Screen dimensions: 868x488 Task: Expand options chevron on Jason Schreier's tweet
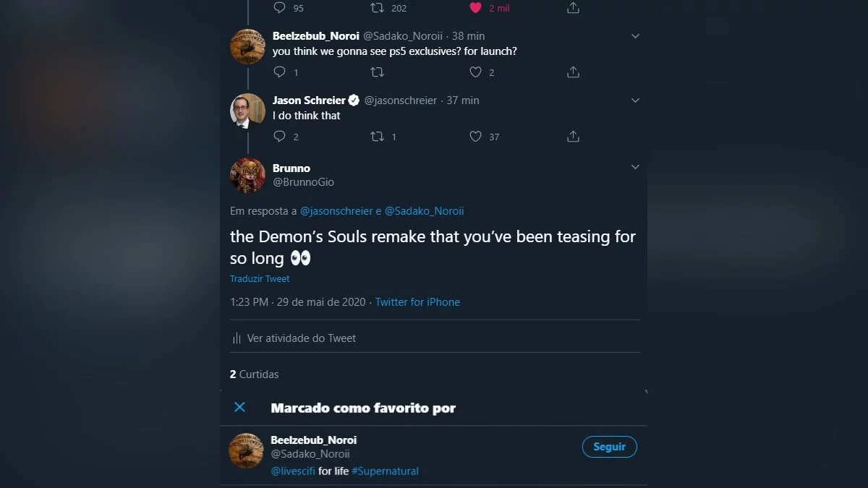tap(635, 100)
